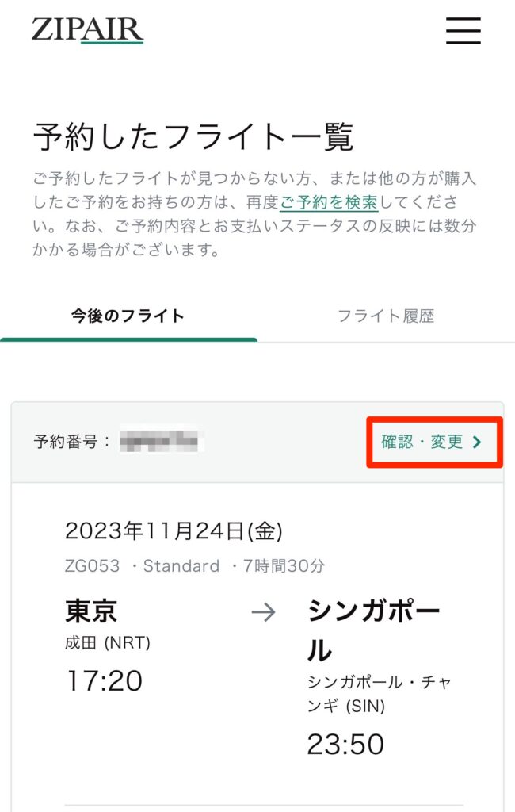This screenshot has width=515, height=812.
Task: Click flight number ZG053
Action: [92, 566]
